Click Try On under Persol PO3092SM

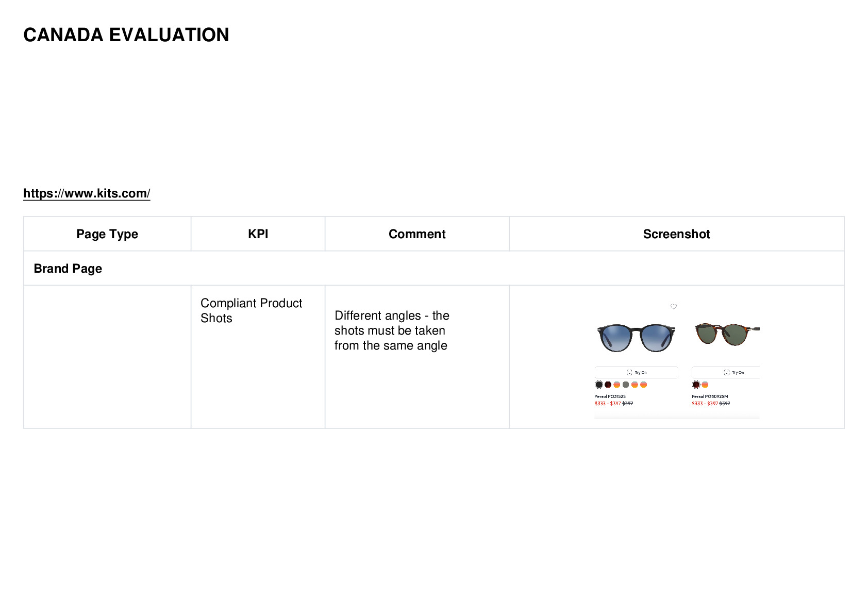[726, 372]
